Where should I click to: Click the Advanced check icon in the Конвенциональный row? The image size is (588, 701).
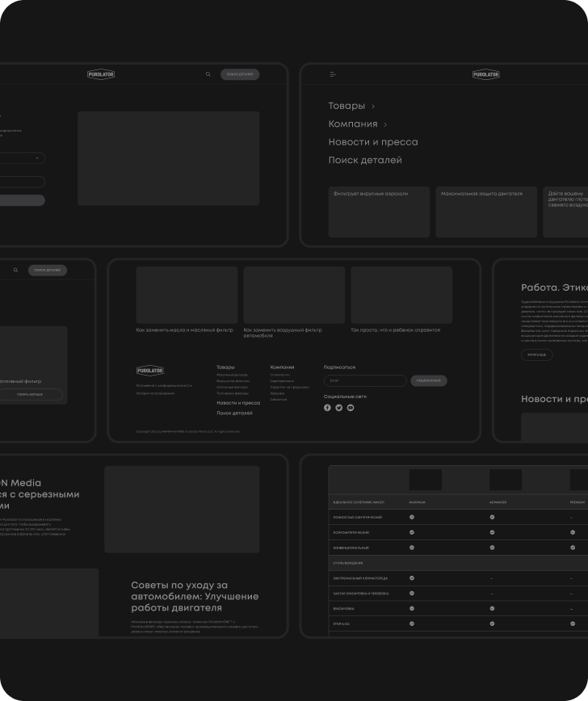[493, 548]
